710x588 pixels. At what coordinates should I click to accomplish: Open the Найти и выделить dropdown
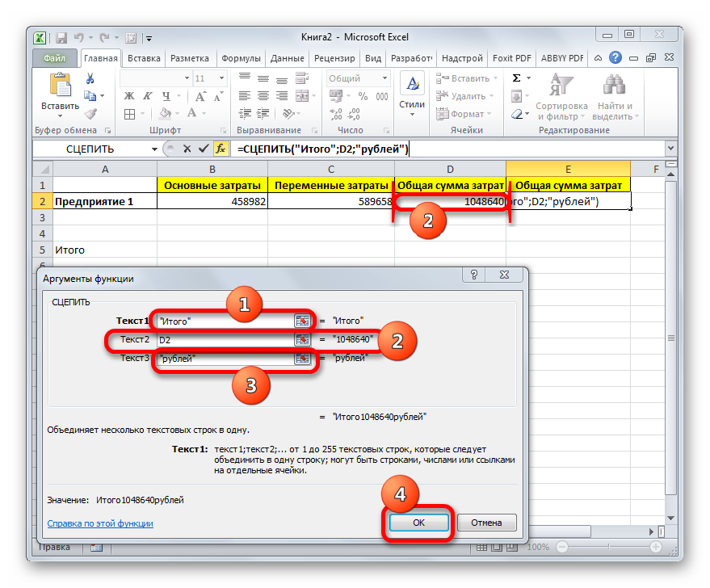615,95
